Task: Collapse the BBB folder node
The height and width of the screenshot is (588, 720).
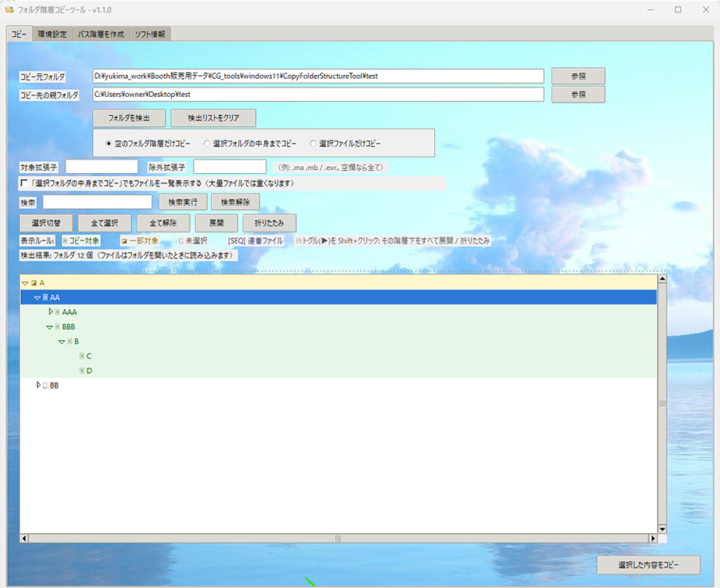Action: pyautogui.click(x=49, y=327)
